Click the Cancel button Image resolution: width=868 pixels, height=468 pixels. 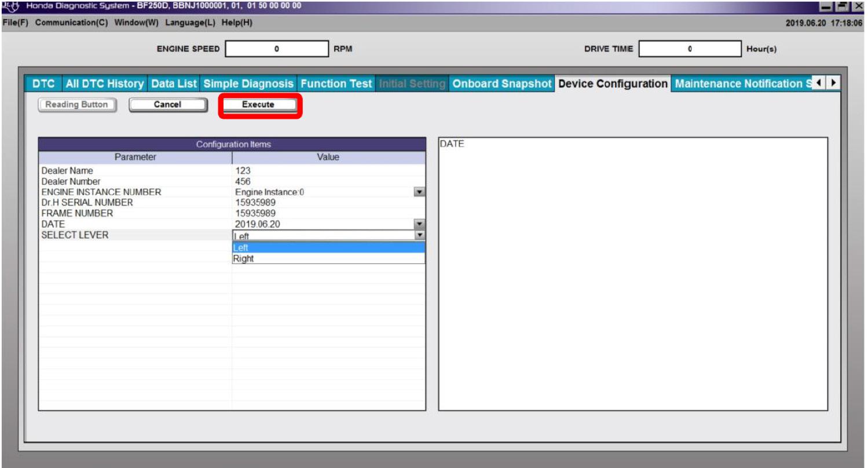[x=167, y=105]
